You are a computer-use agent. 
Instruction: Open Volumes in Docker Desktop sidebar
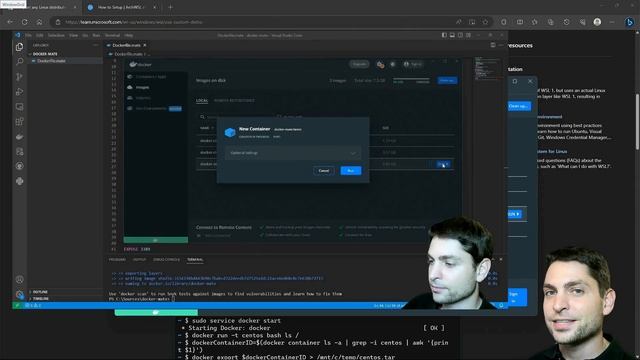[x=143, y=98]
